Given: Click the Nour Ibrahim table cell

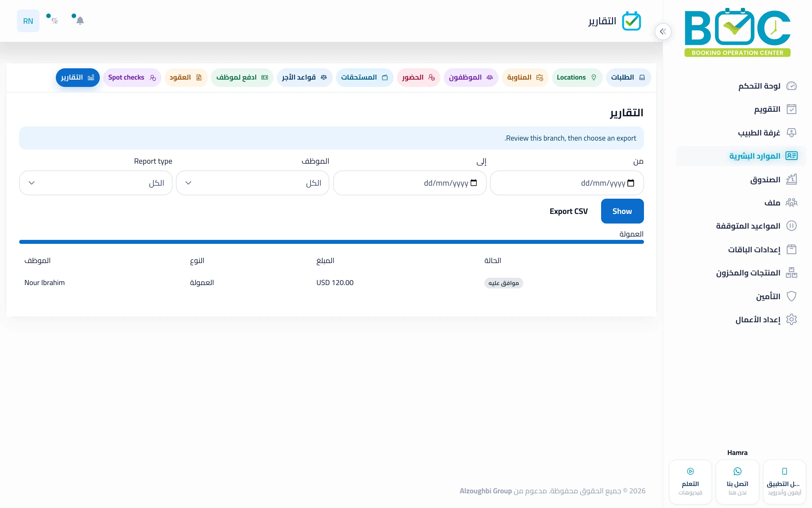Looking at the screenshot, I should (45, 283).
